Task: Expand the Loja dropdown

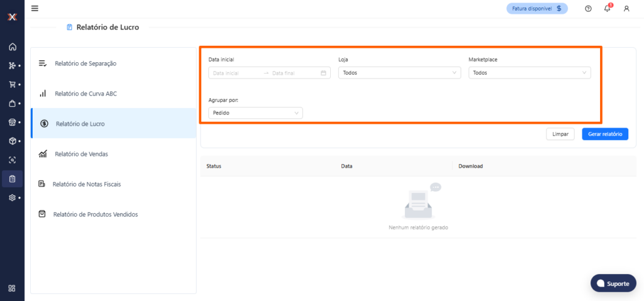Action: (x=399, y=73)
